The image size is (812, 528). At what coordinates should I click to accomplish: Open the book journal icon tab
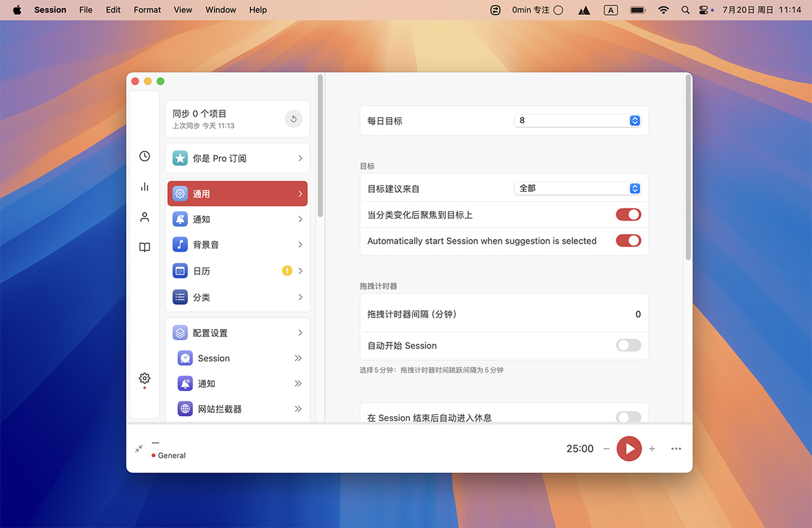pos(144,248)
